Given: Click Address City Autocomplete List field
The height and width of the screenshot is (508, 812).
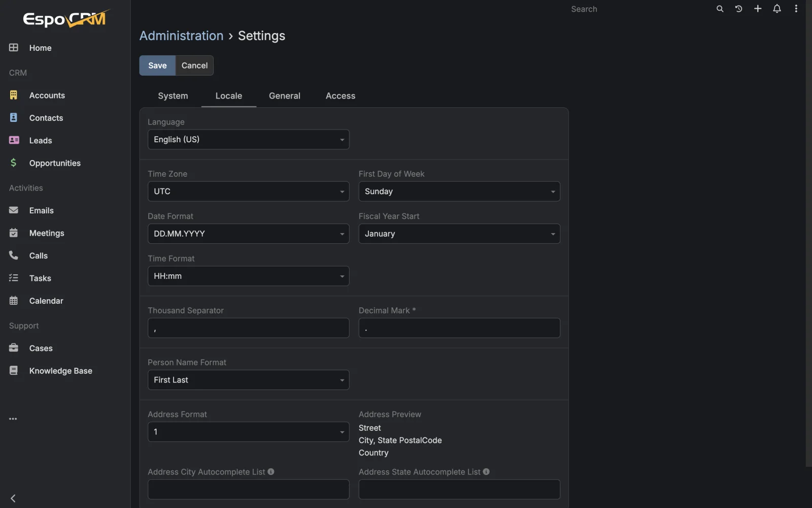Looking at the screenshot, I should click(x=248, y=489).
